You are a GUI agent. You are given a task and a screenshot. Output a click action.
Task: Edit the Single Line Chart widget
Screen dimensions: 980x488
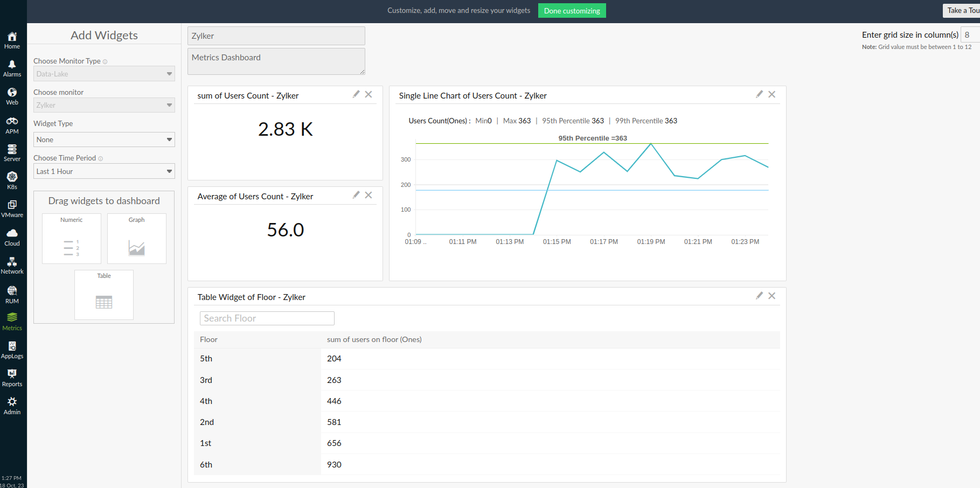(x=759, y=94)
